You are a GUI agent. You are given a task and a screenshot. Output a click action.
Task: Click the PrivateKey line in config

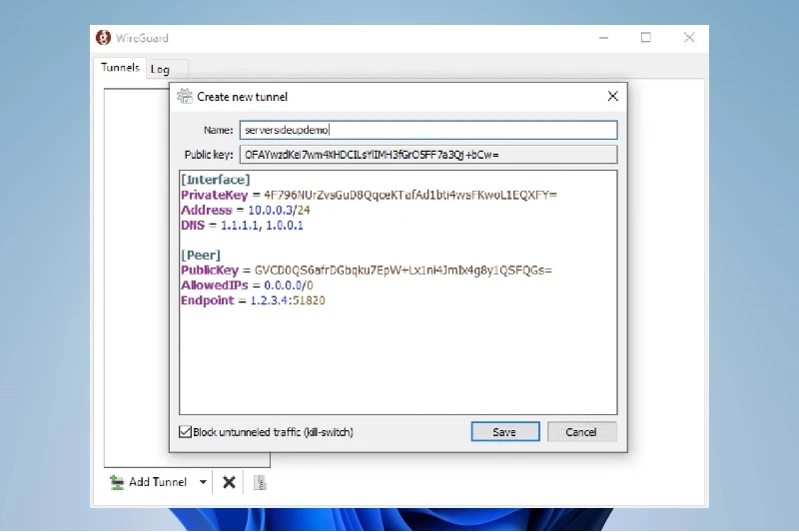tap(369, 195)
